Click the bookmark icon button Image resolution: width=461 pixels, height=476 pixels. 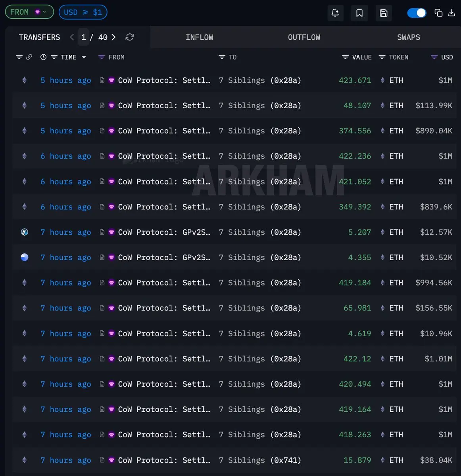tap(359, 13)
